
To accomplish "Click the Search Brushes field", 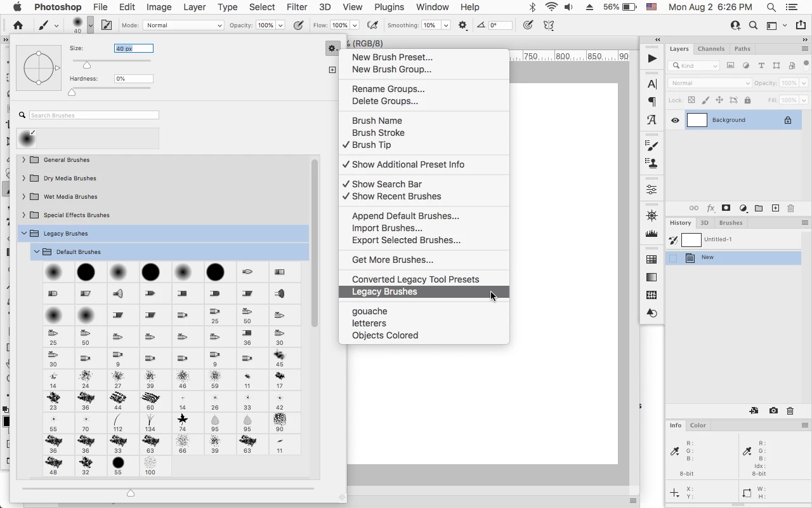I will [94, 115].
